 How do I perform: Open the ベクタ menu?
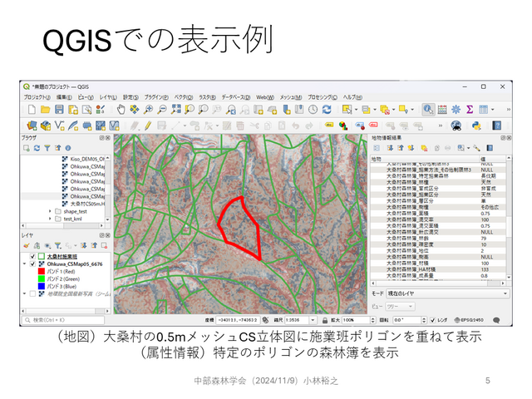[183, 97]
